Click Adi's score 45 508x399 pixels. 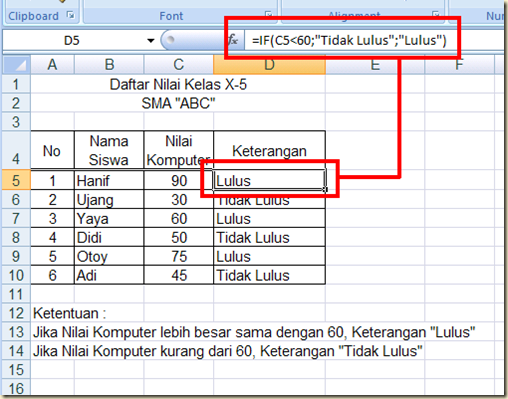[179, 275]
